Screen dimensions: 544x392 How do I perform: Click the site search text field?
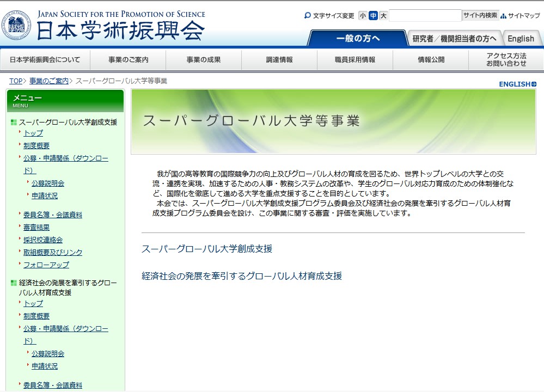coord(425,16)
